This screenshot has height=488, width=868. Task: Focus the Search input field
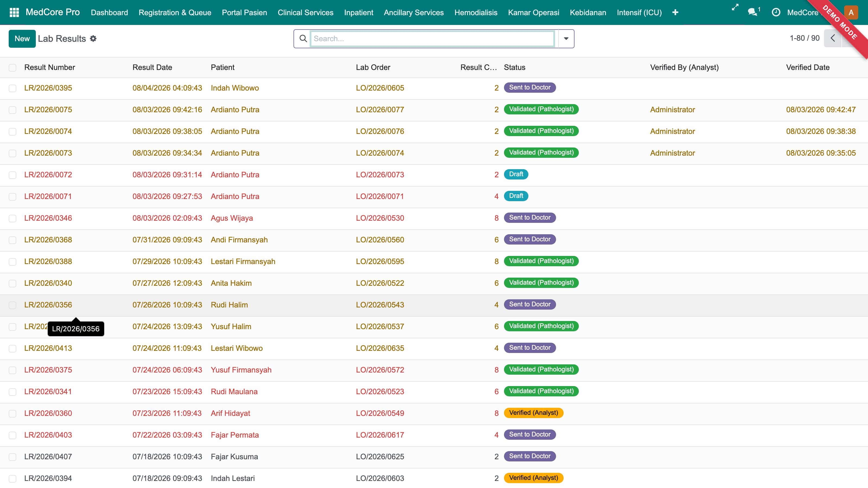click(432, 39)
